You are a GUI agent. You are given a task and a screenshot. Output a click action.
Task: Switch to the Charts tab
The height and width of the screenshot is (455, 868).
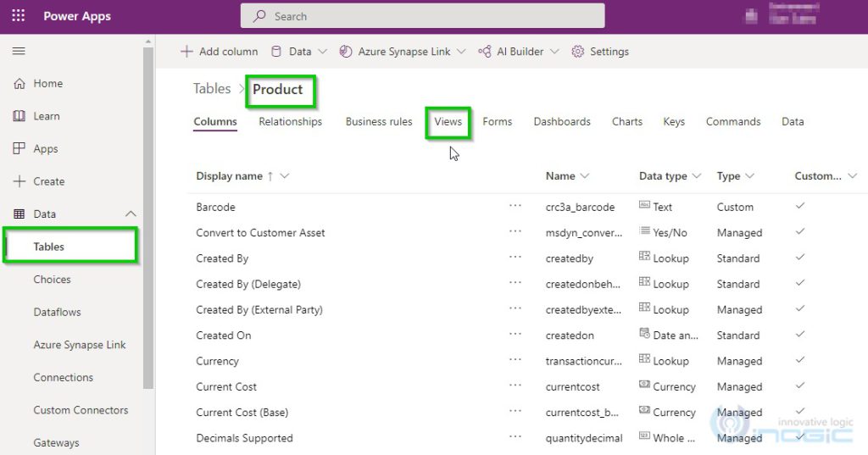(x=627, y=122)
